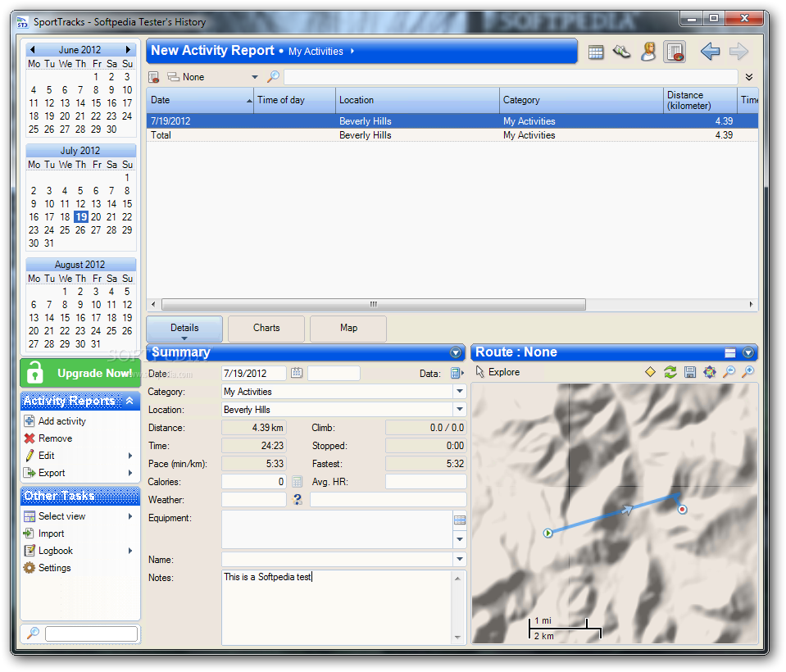
Task: Sort by Location column header
Action: pos(417,100)
